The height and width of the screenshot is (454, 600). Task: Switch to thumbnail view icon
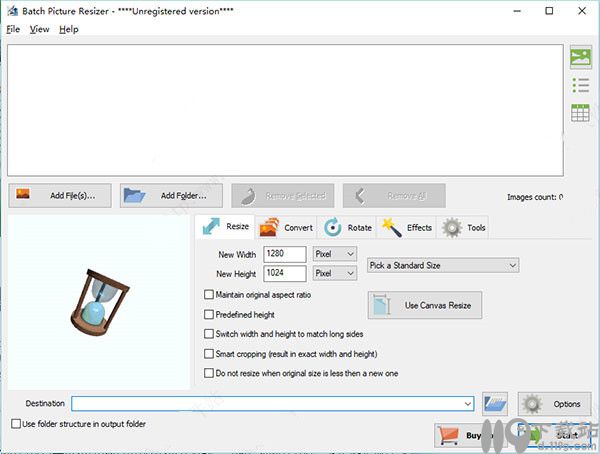(x=580, y=57)
